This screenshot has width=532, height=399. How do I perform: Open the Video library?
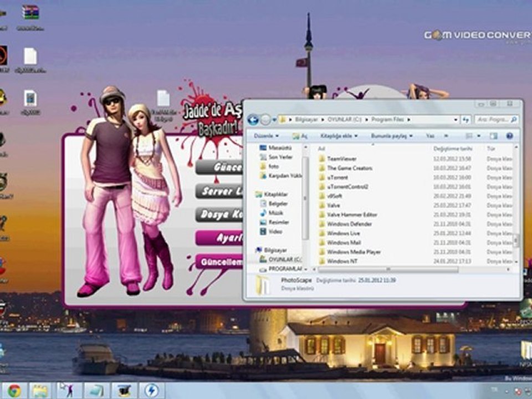(271, 232)
